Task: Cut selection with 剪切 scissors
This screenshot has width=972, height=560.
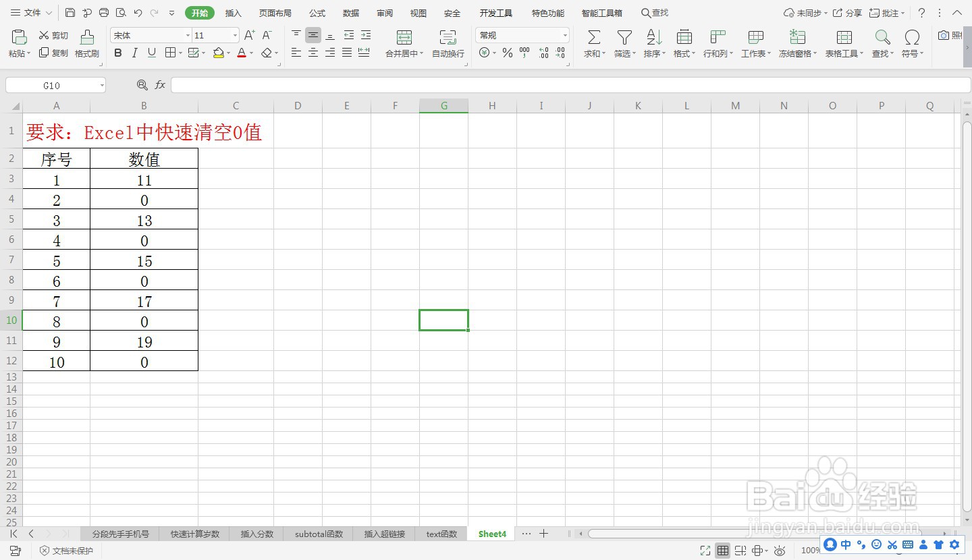Action: tap(53, 36)
